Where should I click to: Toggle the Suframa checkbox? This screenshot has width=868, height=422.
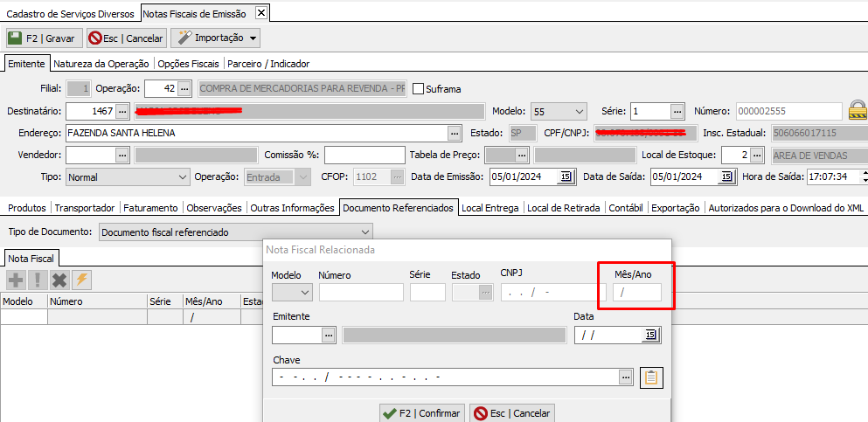pyautogui.click(x=418, y=88)
